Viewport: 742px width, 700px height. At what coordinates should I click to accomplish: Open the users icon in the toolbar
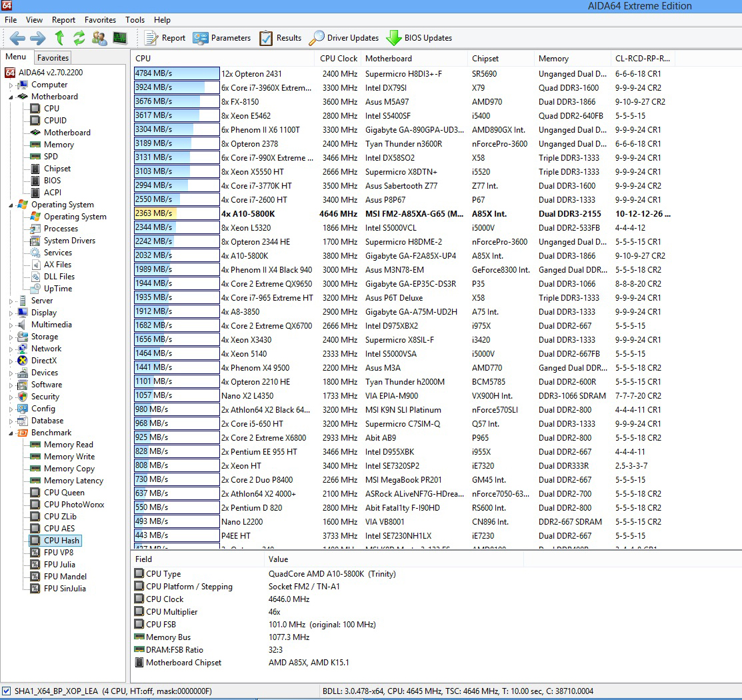(99, 38)
